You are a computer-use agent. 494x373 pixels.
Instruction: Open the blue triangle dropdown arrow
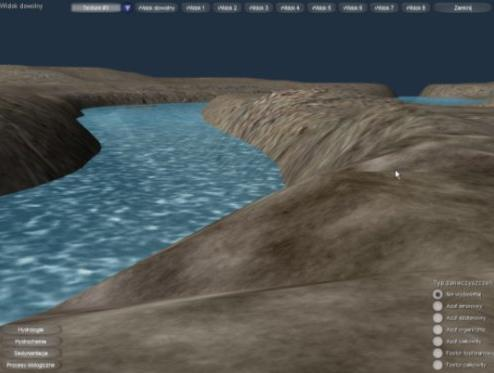click(x=127, y=8)
